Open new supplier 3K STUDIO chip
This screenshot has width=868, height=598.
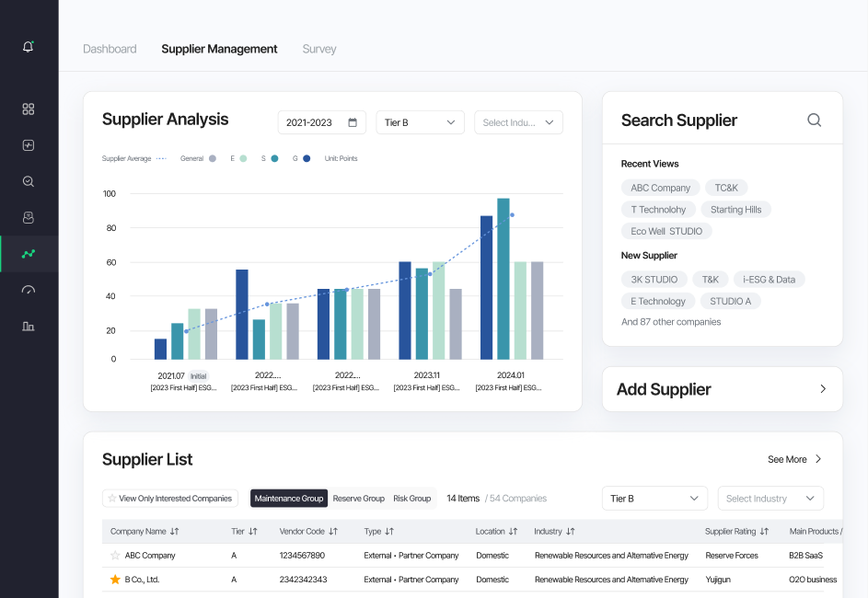click(654, 280)
